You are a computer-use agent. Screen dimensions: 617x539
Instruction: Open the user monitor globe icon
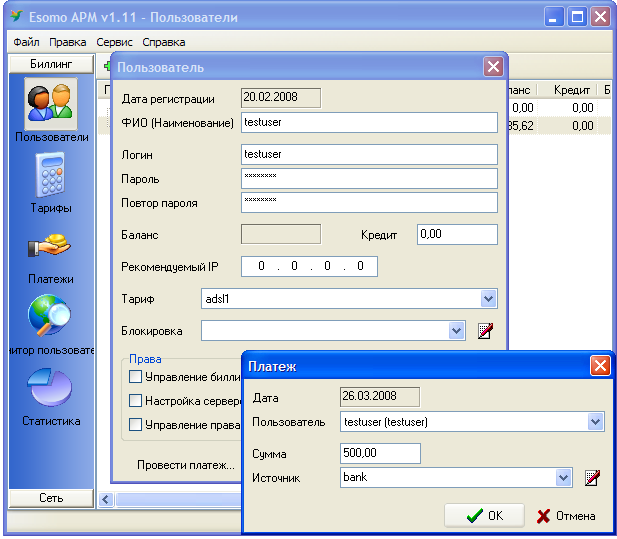point(50,315)
